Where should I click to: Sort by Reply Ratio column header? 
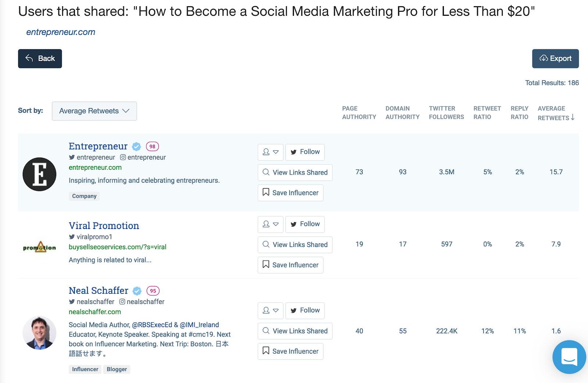tap(520, 113)
